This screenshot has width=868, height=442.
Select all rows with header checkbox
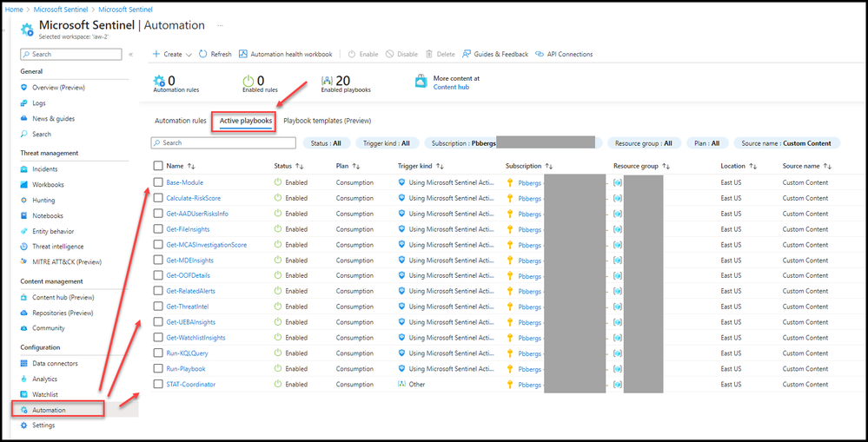(x=158, y=165)
